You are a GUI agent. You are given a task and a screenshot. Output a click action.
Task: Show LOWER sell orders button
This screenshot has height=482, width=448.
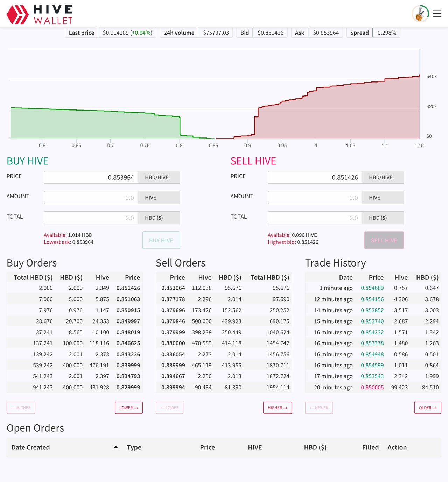pos(170,408)
